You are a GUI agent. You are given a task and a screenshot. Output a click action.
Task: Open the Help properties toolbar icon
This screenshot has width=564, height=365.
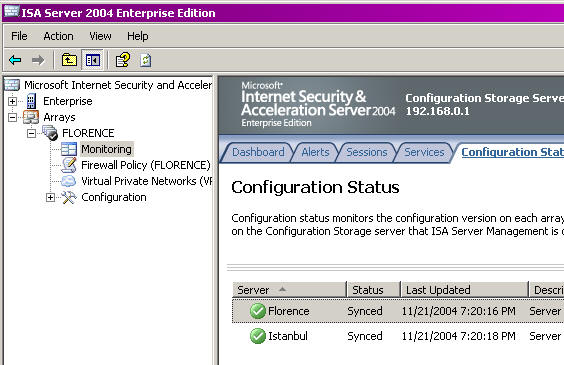tap(123, 60)
